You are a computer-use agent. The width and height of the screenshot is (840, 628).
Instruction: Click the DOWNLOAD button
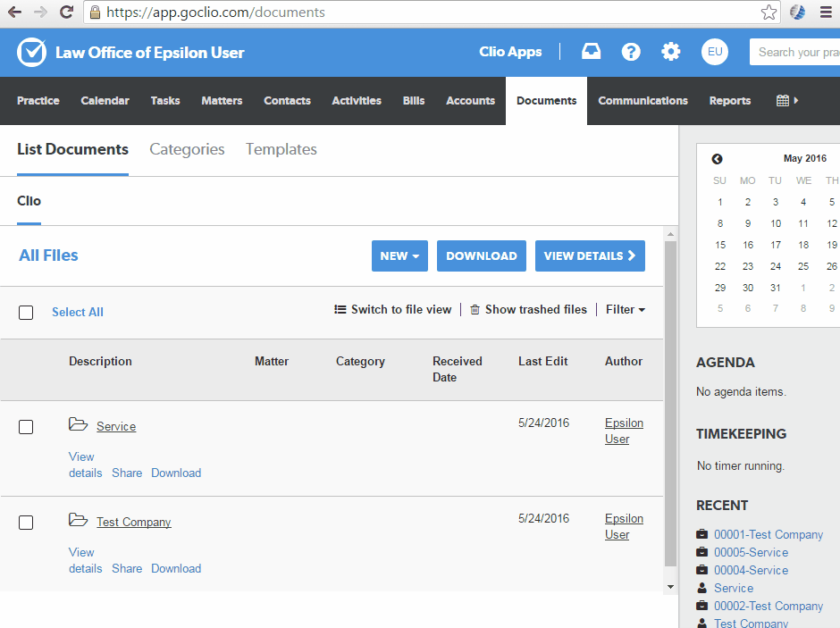[482, 255]
